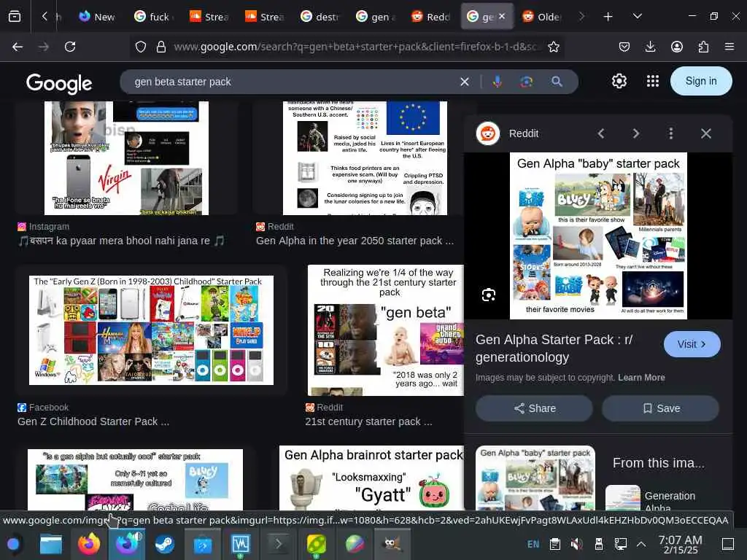Bookmark this page with star icon

pyautogui.click(x=553, y=47)
